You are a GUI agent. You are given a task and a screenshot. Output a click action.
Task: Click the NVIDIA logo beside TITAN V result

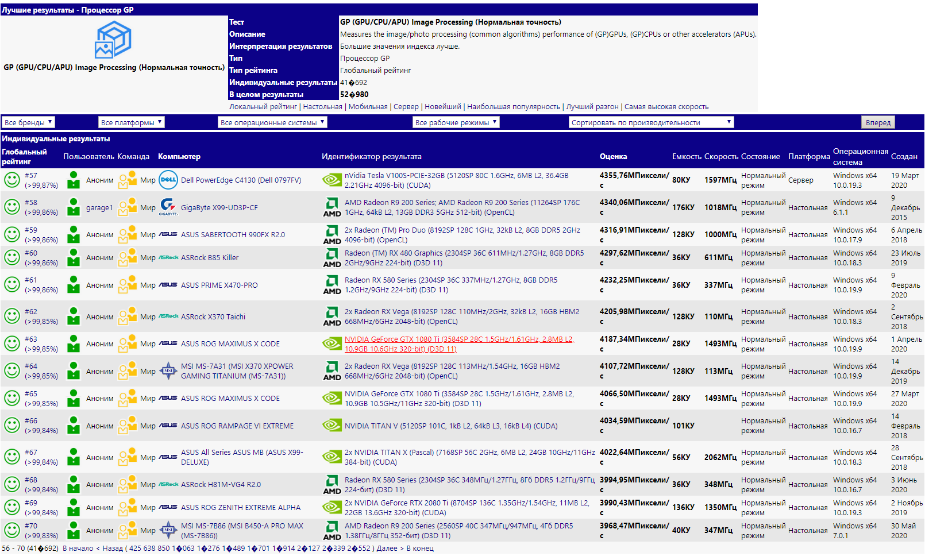(332, 426)
